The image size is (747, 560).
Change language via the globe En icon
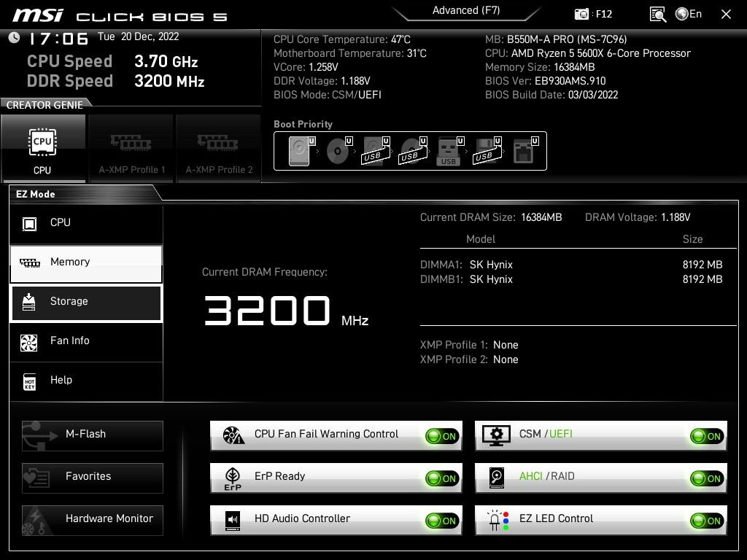click(x=689, y=14)
